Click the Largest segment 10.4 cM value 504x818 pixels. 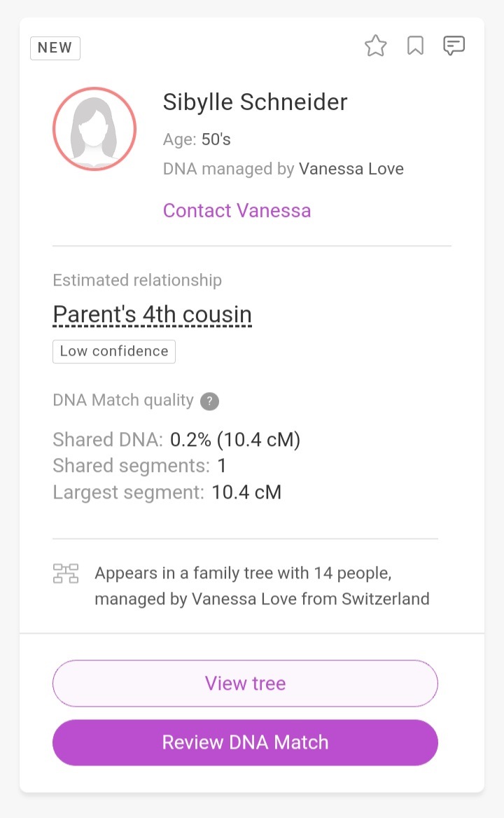tap(246, 492)
